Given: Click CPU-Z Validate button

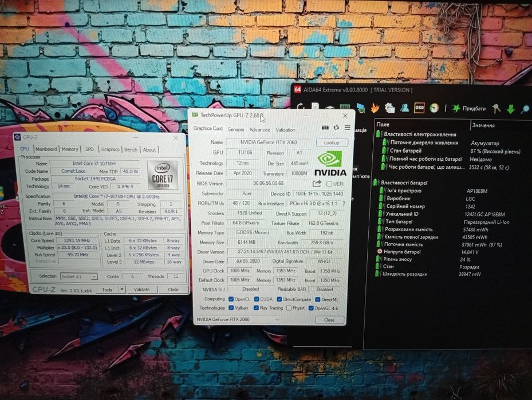Looking at the screenshot, I should tap(142, 290).
